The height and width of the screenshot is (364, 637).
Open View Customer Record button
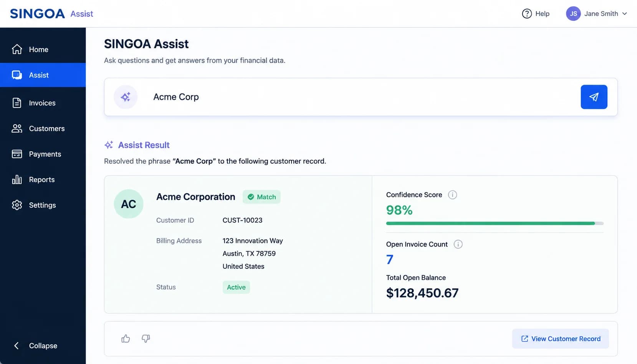pyautogui.click(x=560, y=339)
